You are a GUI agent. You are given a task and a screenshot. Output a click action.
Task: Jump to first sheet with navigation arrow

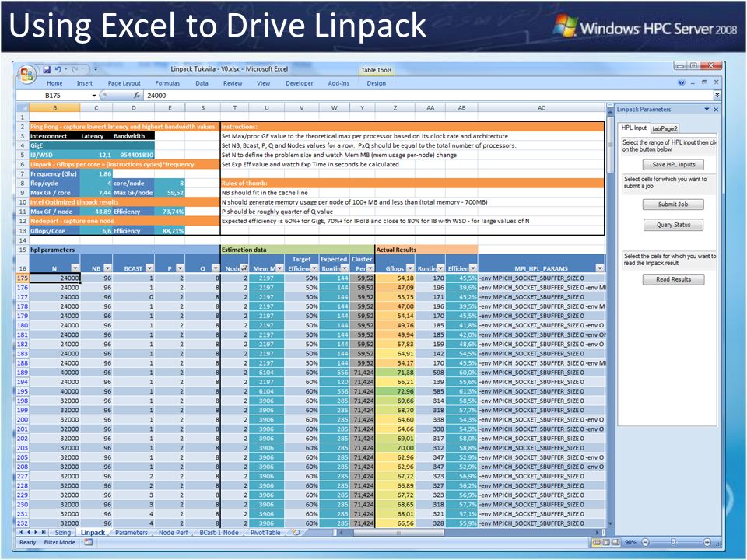pos(20,532)
